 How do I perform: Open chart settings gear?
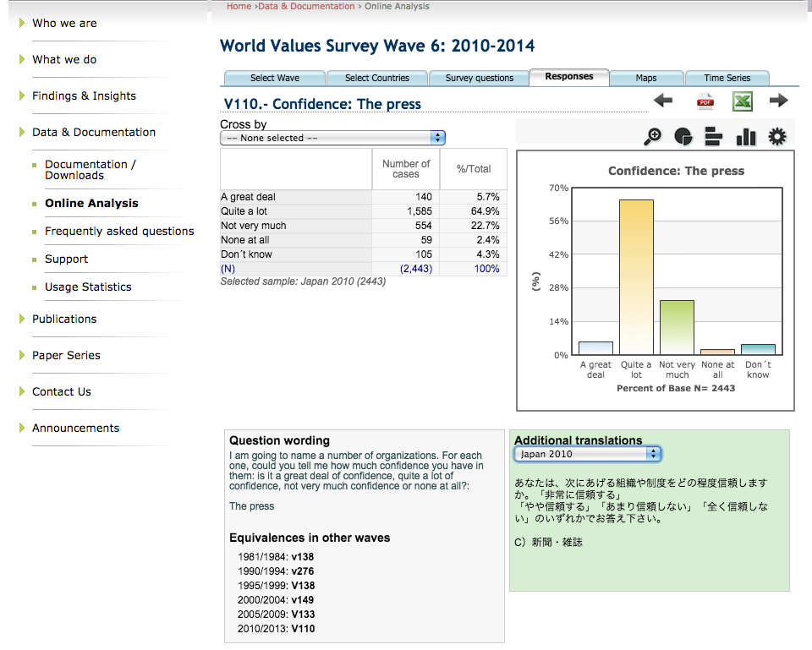point(776,136)
